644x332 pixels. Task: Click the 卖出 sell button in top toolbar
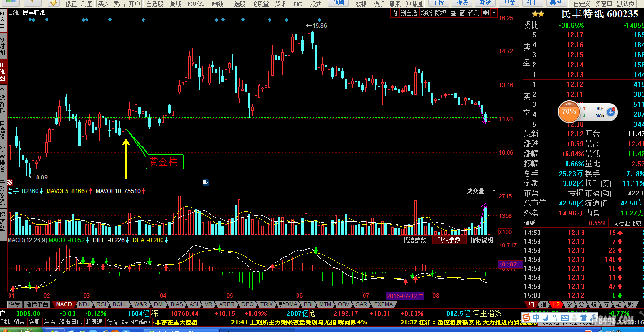click(x=119, y=3)
